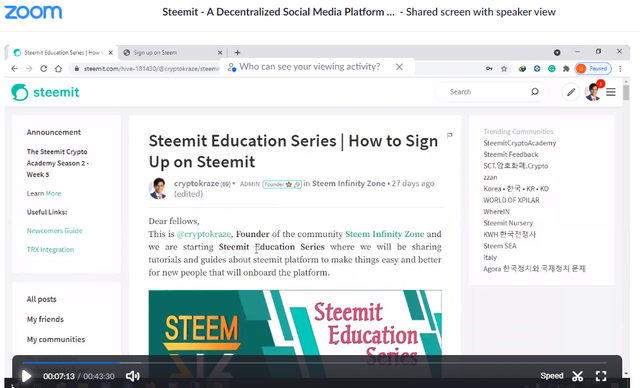Click the password key icon

(489, 69)
